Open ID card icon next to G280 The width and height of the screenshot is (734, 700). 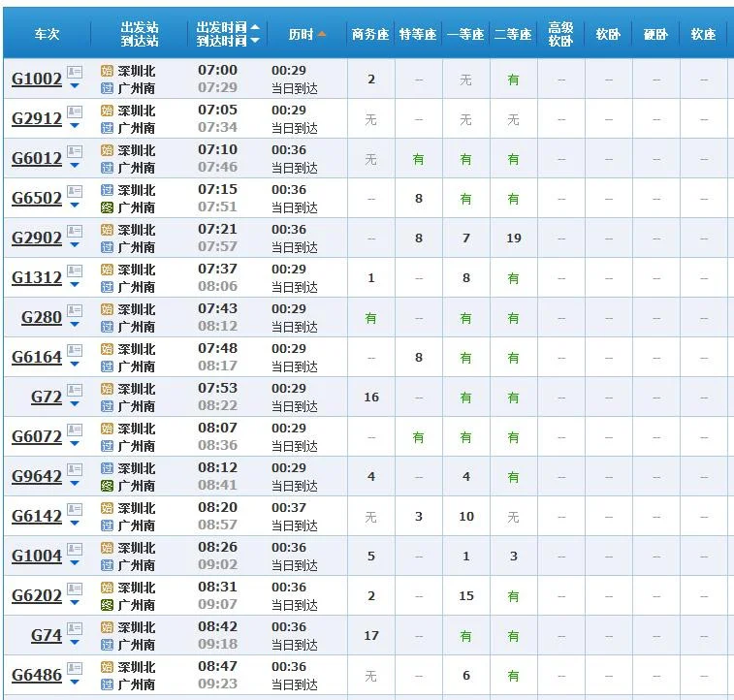75,310
